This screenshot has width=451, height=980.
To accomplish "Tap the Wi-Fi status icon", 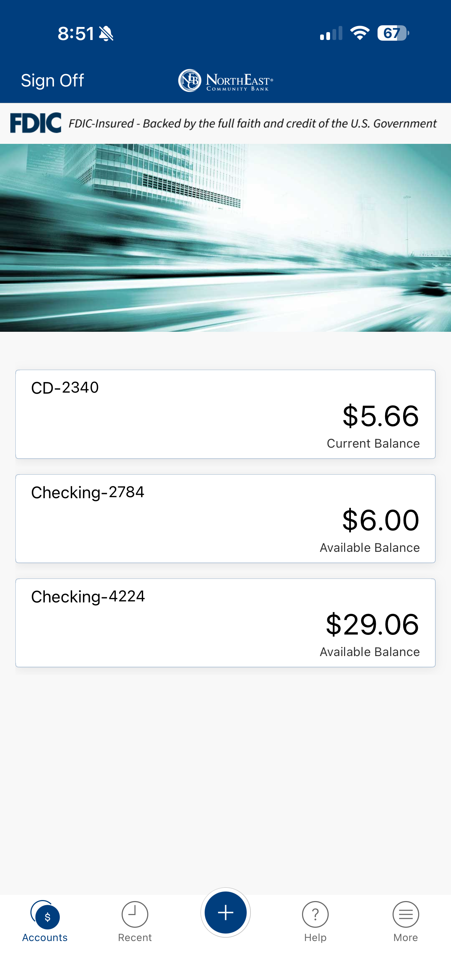I will click(359, 33).
